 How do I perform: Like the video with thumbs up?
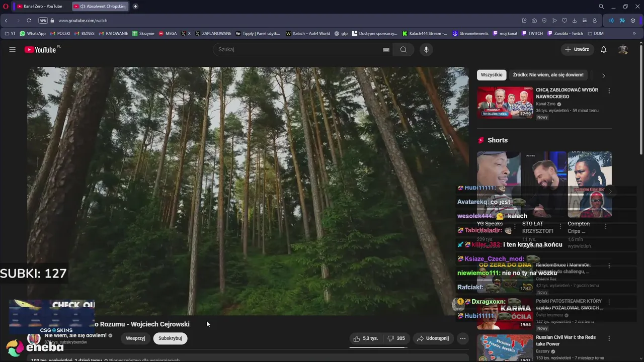pyautogui.click(x=365, y=338)
